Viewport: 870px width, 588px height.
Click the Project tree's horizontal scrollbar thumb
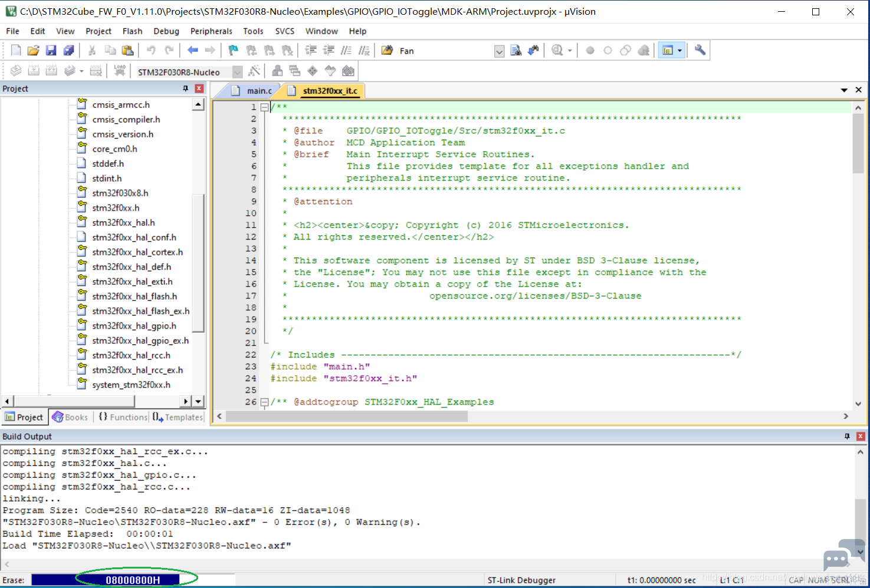click(x=73, y=401)
